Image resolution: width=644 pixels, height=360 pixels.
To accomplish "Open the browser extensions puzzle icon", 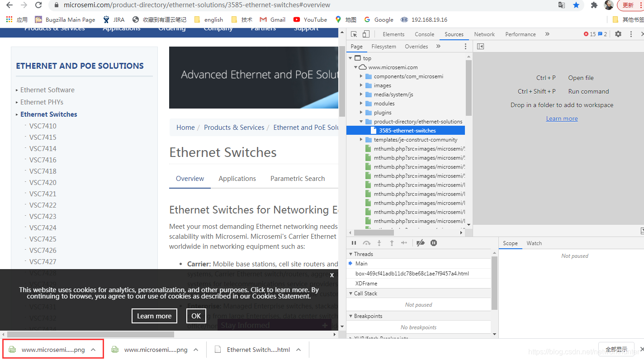I will (594, 5).
